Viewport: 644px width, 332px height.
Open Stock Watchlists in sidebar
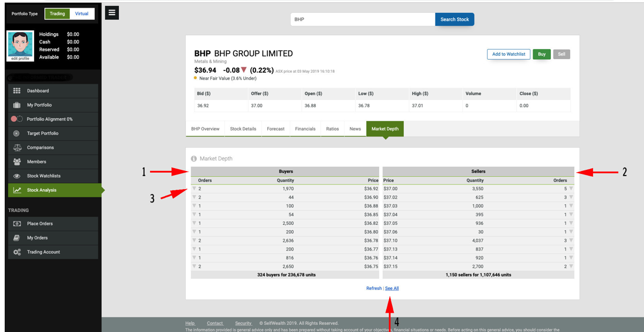[x=53, y=176]
